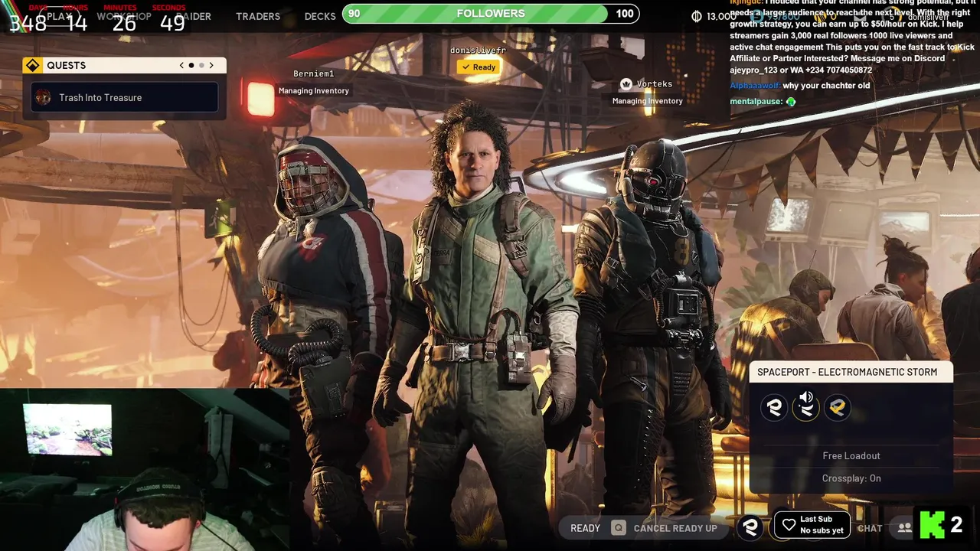Click the yellow-striped third map condition icon
The image size is (980, 551).
point(838,407)
